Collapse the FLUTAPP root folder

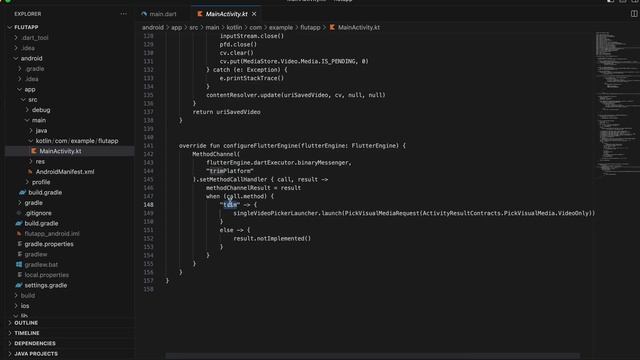[x=9, y=27]
